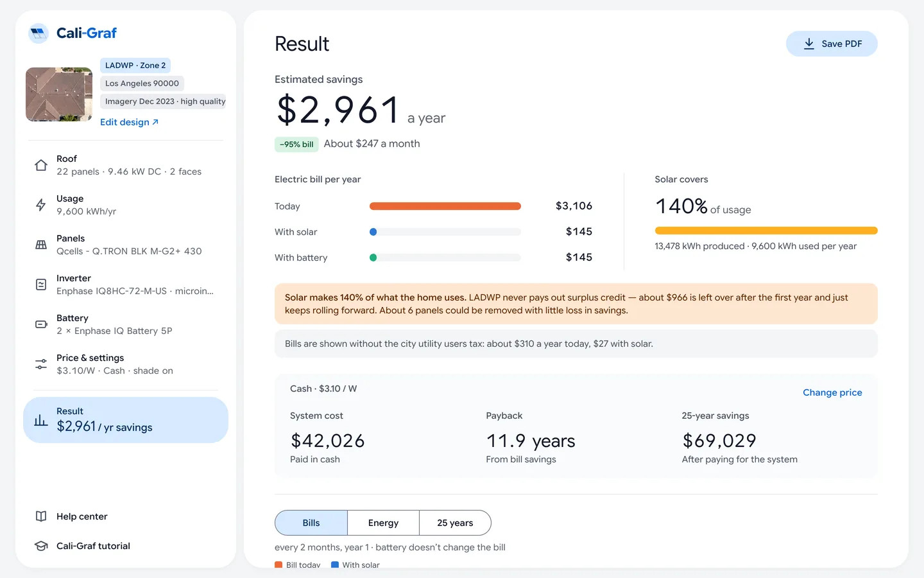The image size is (924, 578).
Task: Click the Cali-Graf tutorial graduation cap icon
Action: [41, 546]
